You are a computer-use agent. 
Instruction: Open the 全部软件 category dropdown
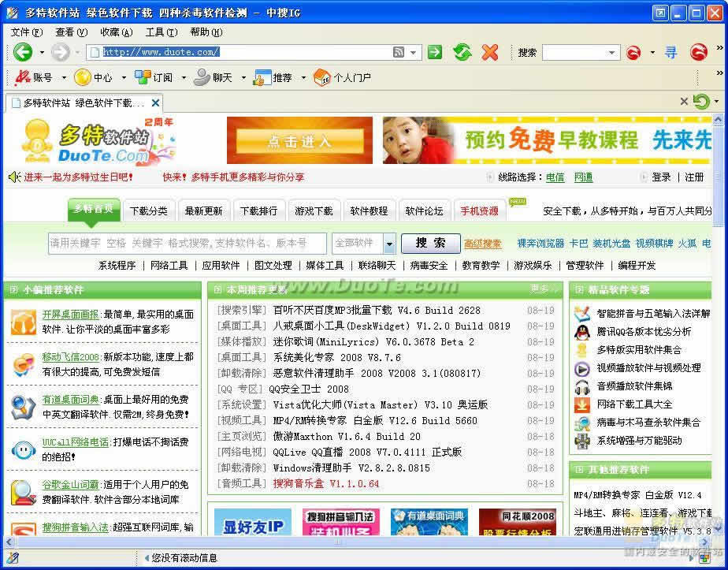(389, 244)
